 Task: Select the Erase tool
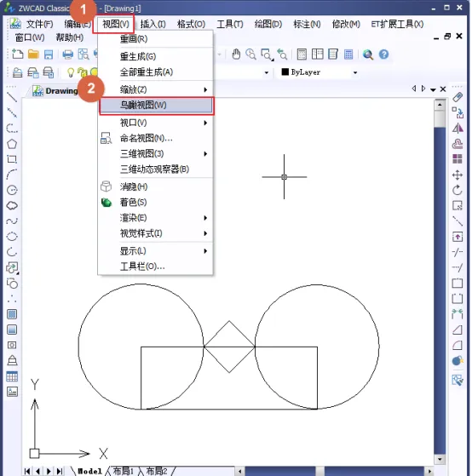click(458, 97)
